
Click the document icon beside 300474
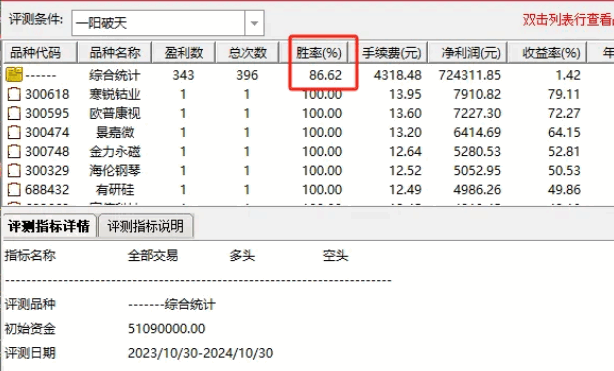pyautogui.click(x=14, y=132)
